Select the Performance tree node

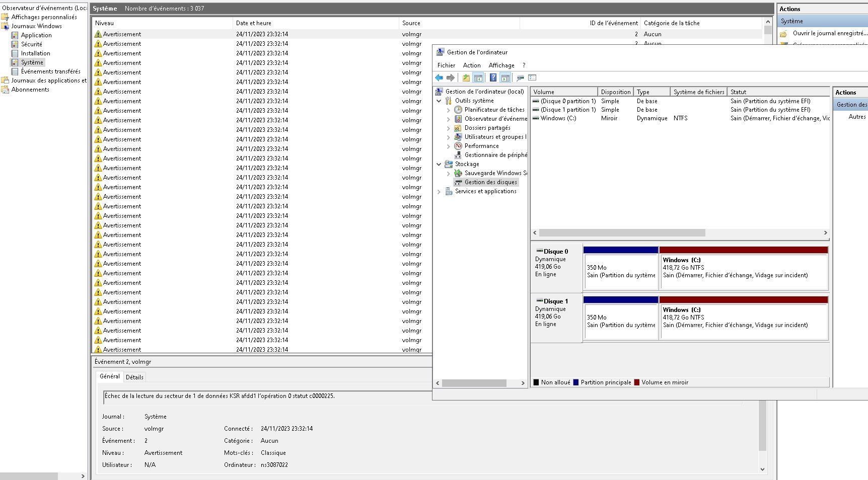click(x=481, y=146)
